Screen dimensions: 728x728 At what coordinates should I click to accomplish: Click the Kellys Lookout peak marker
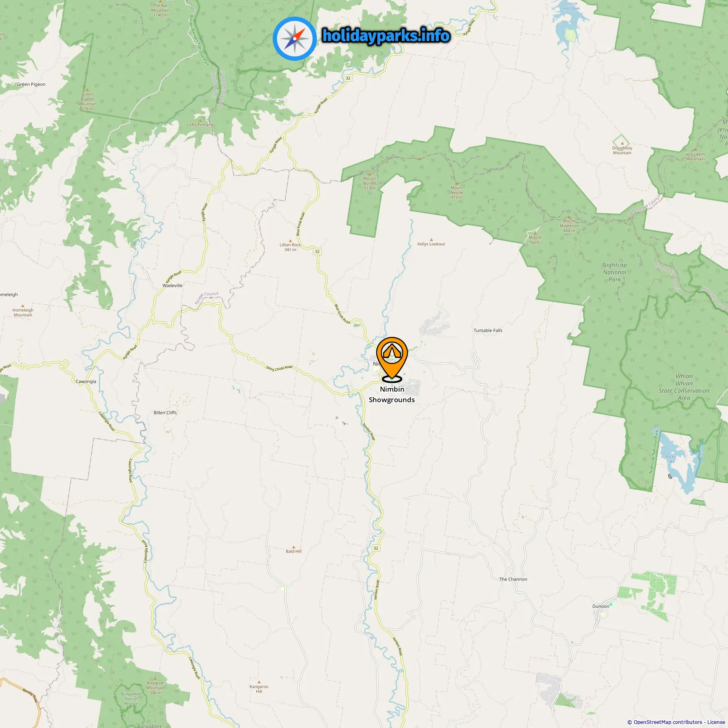pos(431,240)
